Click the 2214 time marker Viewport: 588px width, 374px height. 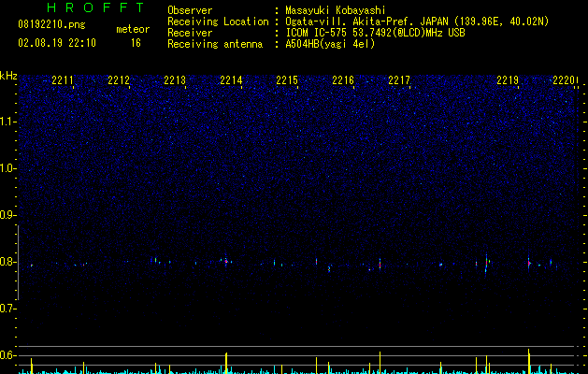(x=231, y=80)
